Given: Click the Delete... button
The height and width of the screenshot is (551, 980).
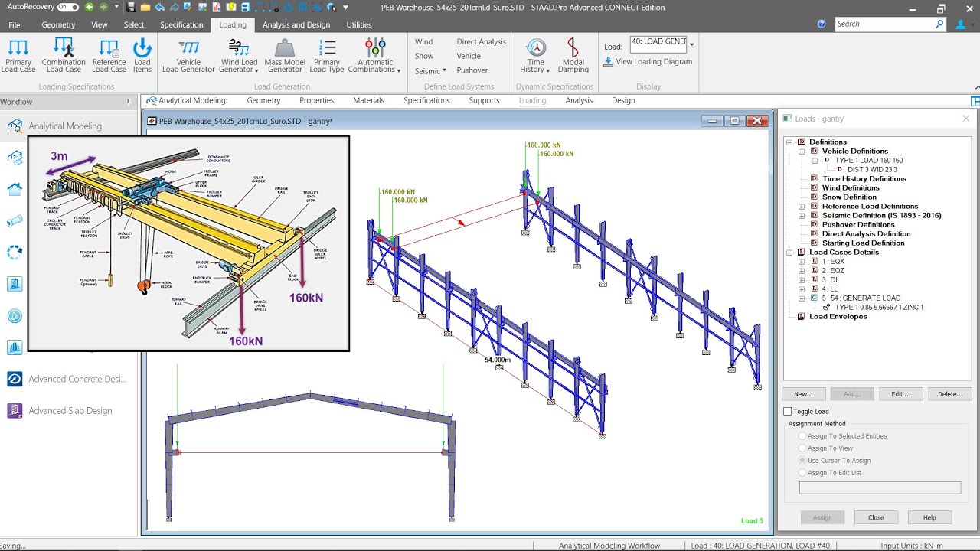Looking at the screenshot, I should 950,394.
